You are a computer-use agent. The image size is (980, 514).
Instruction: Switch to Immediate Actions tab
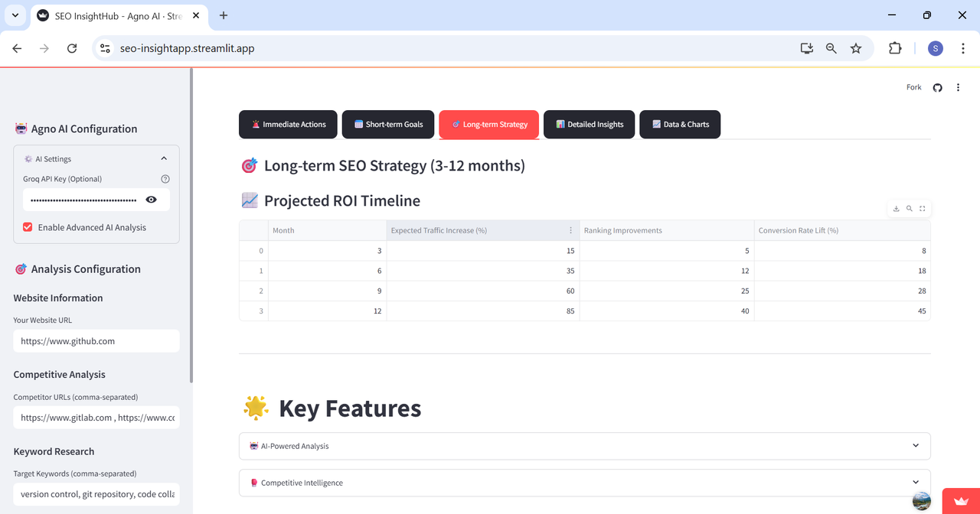[288, 124]
